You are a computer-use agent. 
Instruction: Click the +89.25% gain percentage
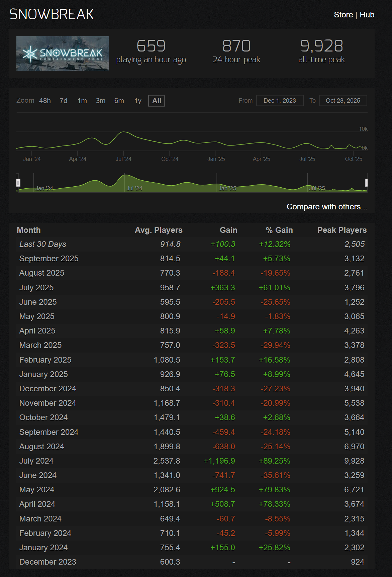(x=275, y=461)
